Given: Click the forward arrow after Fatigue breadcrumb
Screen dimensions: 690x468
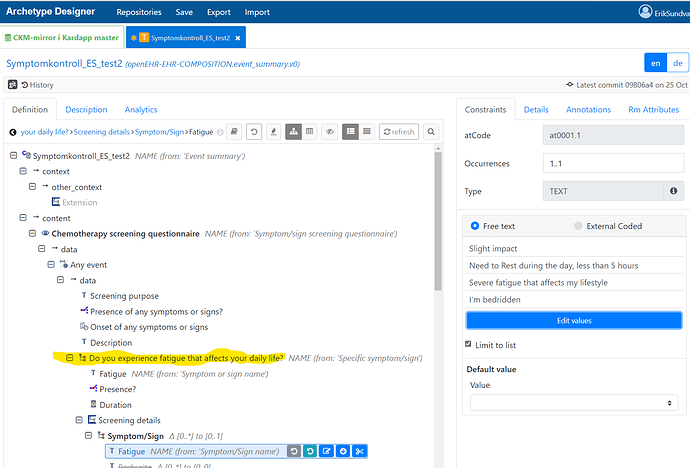Looking at the screenshot, I should [220, 132].
